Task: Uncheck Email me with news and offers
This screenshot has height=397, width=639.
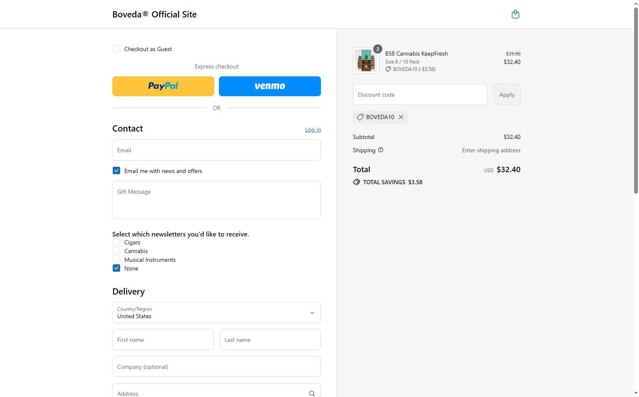Action: (x=116, y=171)
